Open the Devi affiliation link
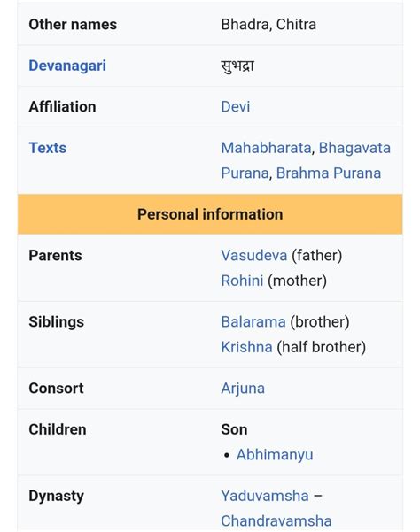 [x=236, y=107]
